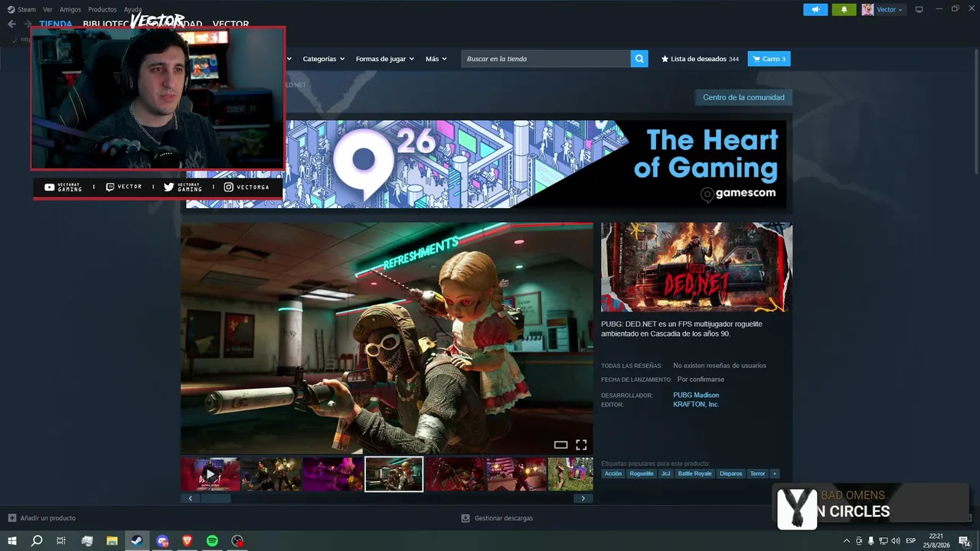Open the Steam announcements megaphone button
The image size is (980, 551).
[x=815, y=9]
